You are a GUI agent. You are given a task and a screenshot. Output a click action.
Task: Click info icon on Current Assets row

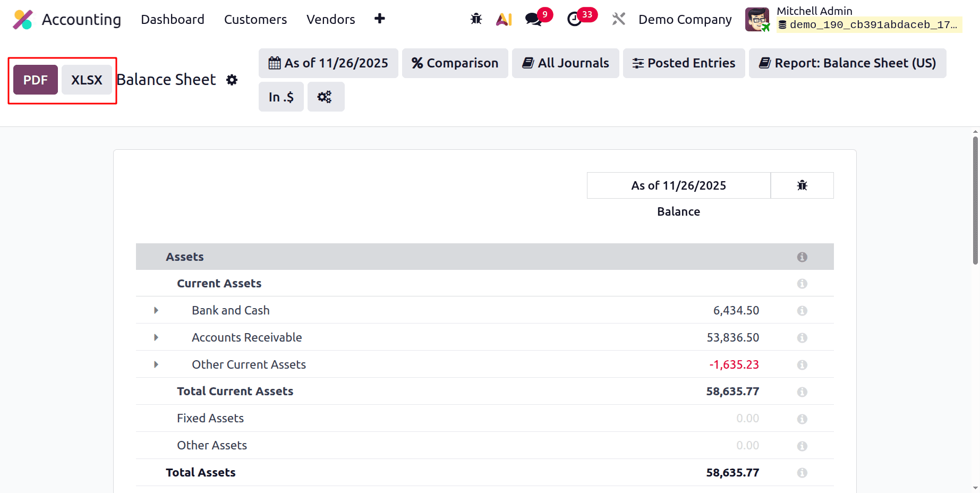[x=802, y=284]
